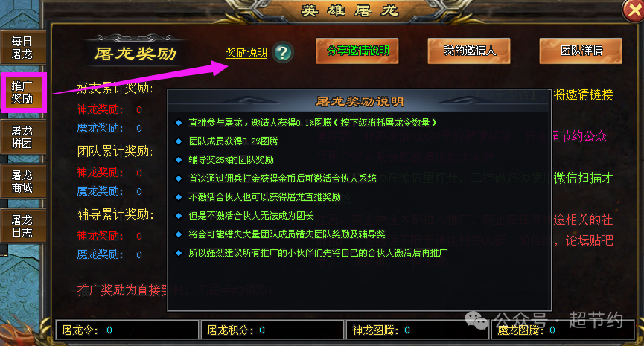Open 分享邀请说明 button
This screenshot has width=644, height=346.
pos(357,51)
